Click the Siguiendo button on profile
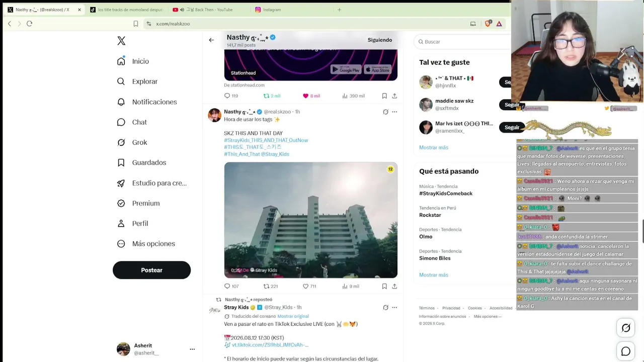Screen dimensions: 644x362 [x=380, y=40]
